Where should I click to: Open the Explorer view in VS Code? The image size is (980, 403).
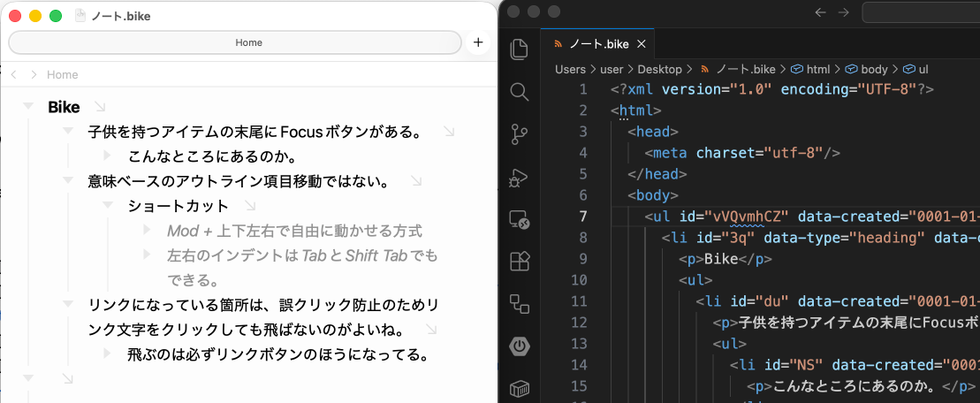point(520,49)
